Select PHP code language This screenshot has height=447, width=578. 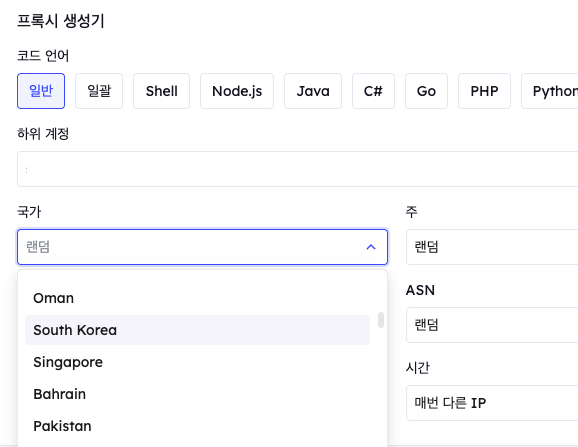[x=484, y=91]
